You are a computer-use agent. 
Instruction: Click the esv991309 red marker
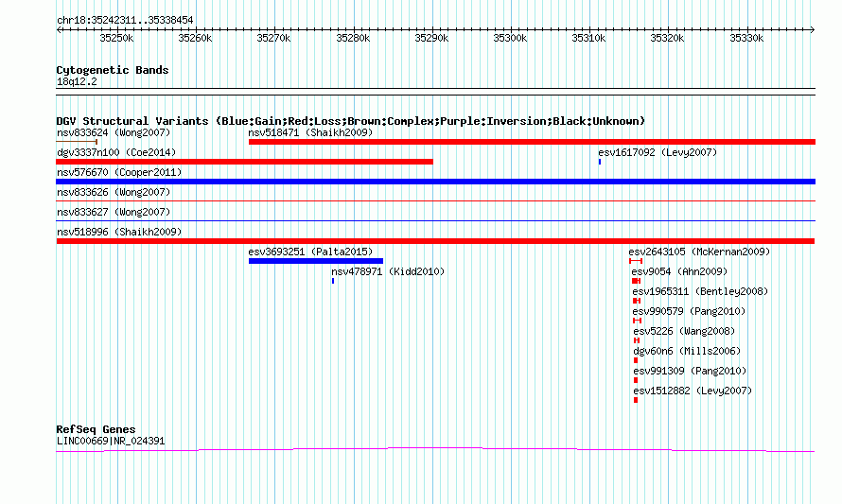click(636, 380)
